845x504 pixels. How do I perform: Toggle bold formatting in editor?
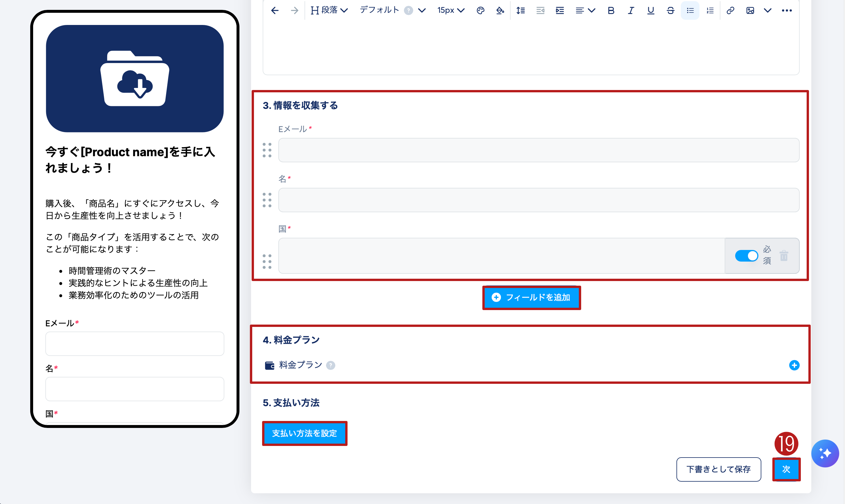click(x=611, y=10)
